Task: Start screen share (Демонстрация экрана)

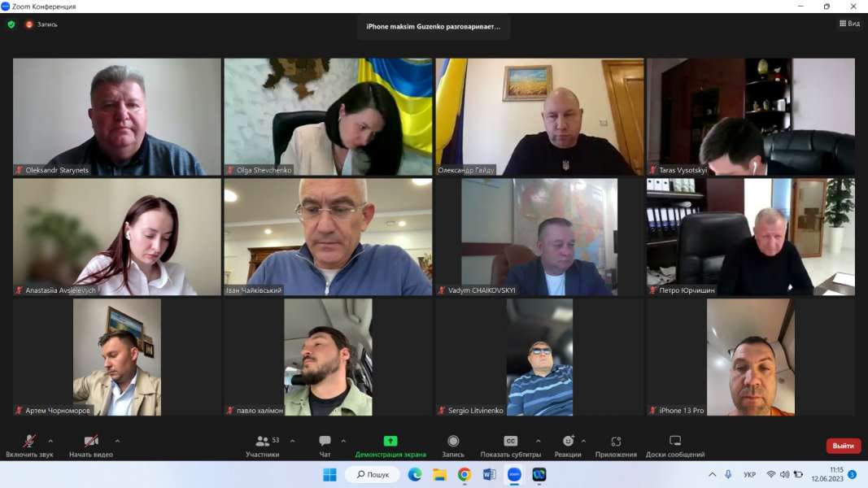Action: pyautogui.click(x=390, y=444)
